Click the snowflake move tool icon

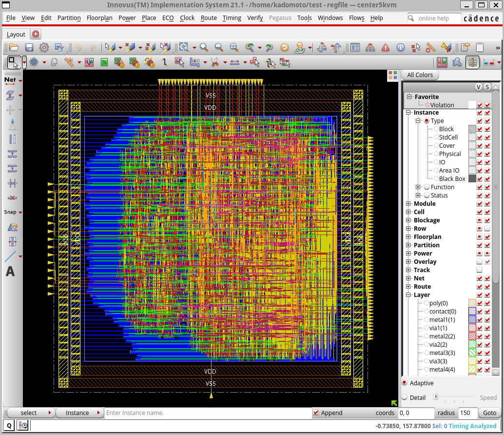34,62
